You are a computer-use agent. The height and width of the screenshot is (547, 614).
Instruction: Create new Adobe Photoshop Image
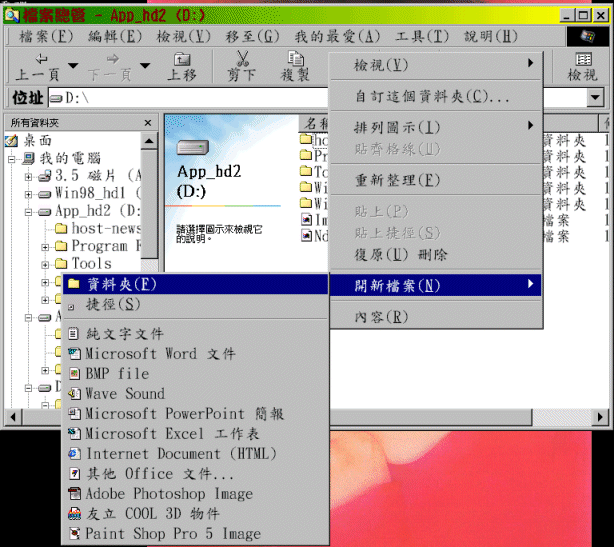(x=168, y=494)
